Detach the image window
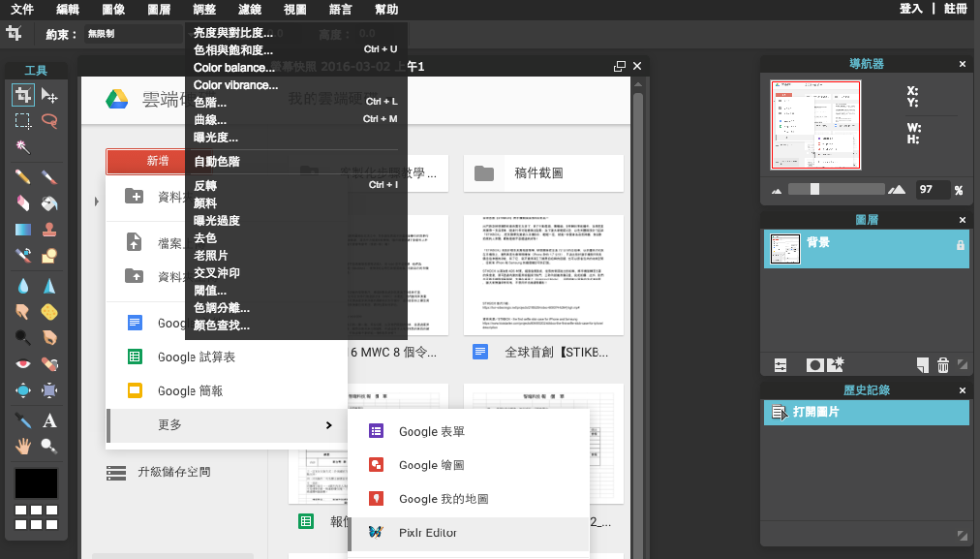The image size is (980, 559). pyautogui.click(x=620, y=66)
